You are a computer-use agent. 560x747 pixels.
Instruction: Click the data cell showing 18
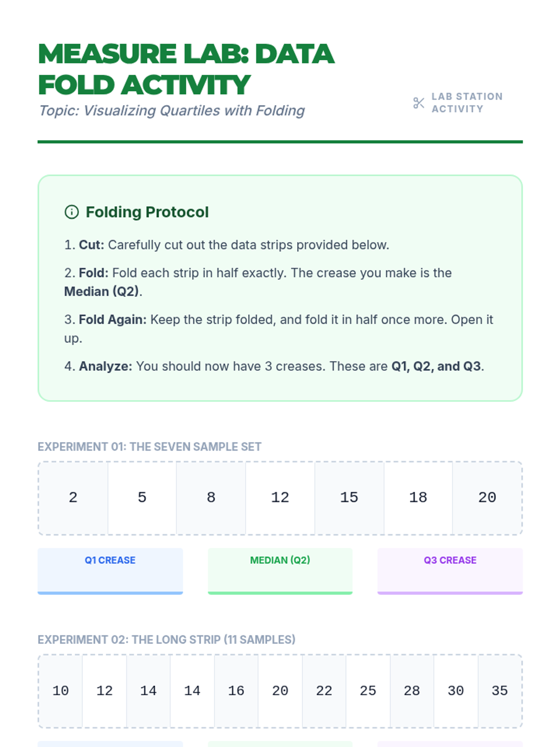coord(418,498)
